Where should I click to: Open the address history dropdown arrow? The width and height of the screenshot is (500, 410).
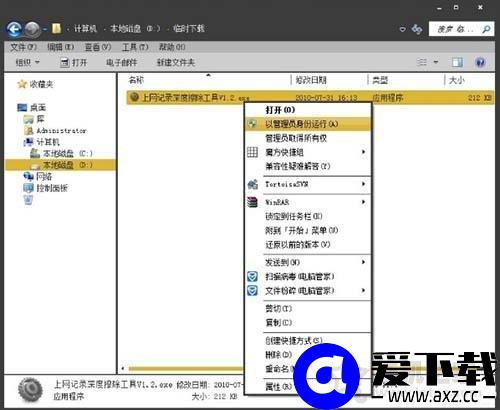click(x=403, y=29)
